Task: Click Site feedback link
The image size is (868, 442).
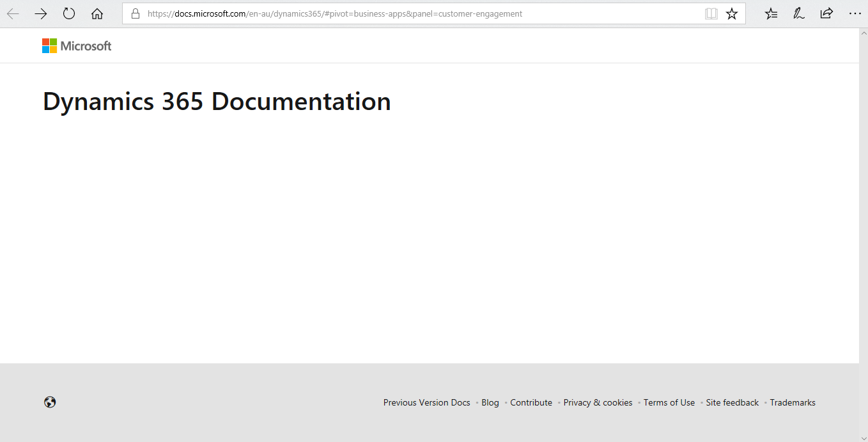Action: click(x=732, y=402)
